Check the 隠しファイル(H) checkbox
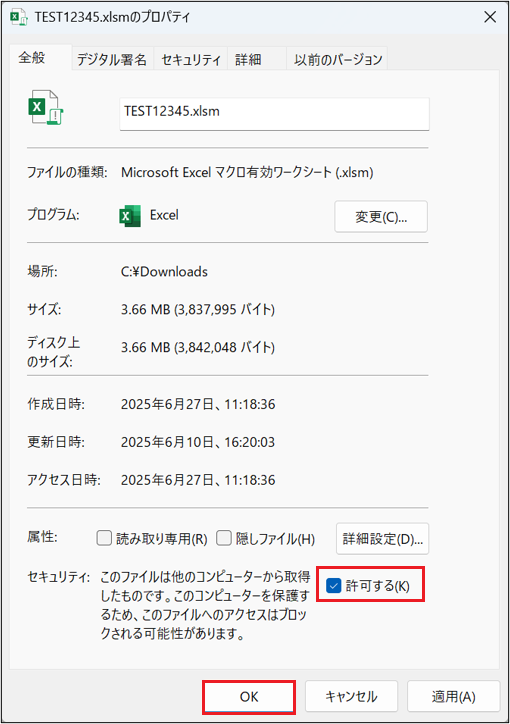Screen dimensions: 510x724 click(224, 538)
